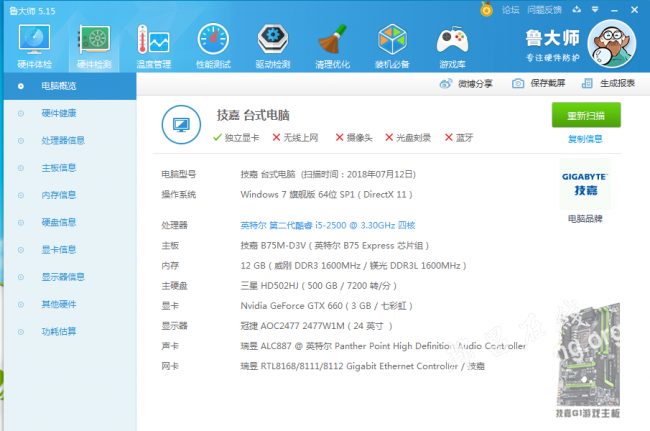
Task: Click the medal icon in the title bar
Action: 486,9
